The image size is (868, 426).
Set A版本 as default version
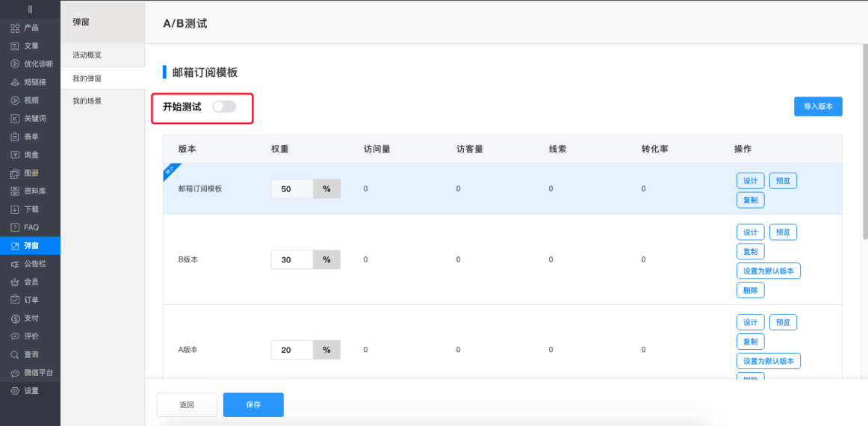click(x=769, y=361)
